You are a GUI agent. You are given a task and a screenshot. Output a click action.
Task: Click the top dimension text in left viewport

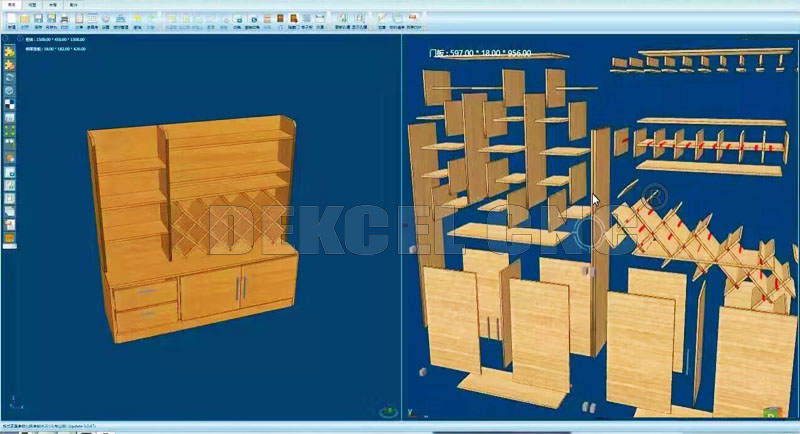(55, 39)
